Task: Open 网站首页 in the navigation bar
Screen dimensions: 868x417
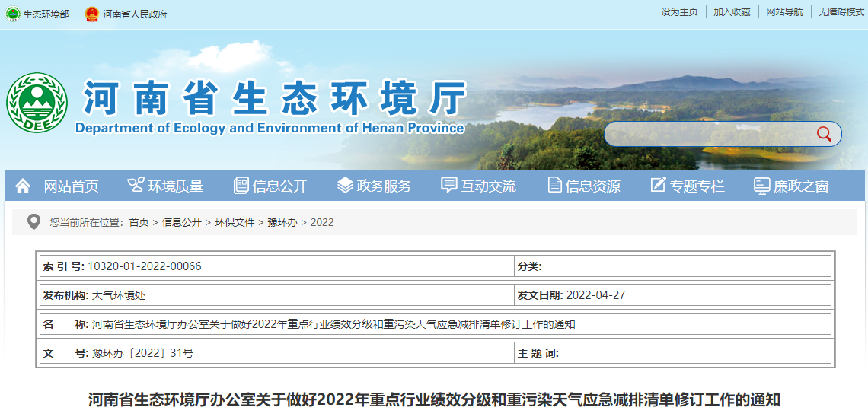Action: click(x=71, y=186)
